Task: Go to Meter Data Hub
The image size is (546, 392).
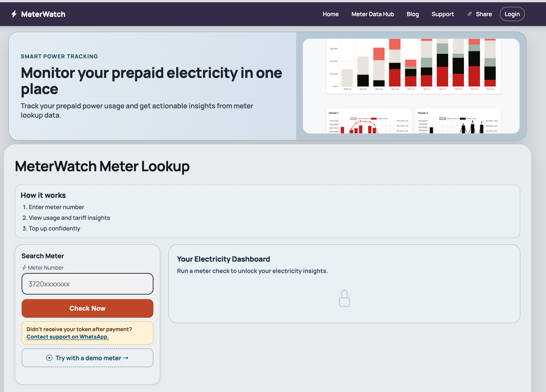Action: coord(372,14)
